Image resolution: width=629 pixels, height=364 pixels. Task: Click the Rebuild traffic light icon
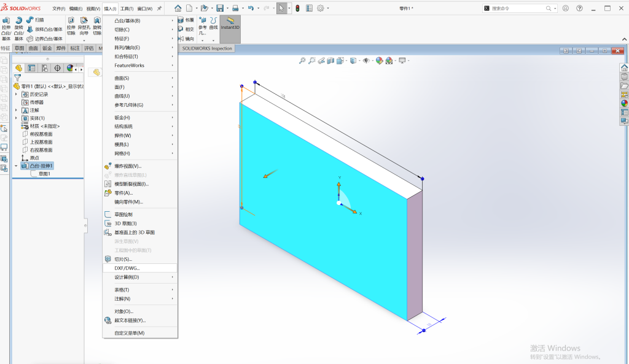(x=298, y=8)
